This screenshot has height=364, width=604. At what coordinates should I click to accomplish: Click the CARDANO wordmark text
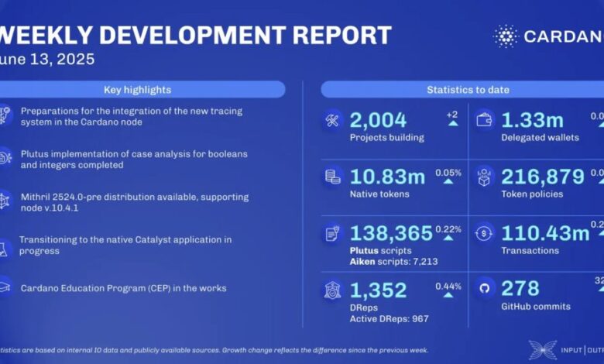[x=564, y=36]
